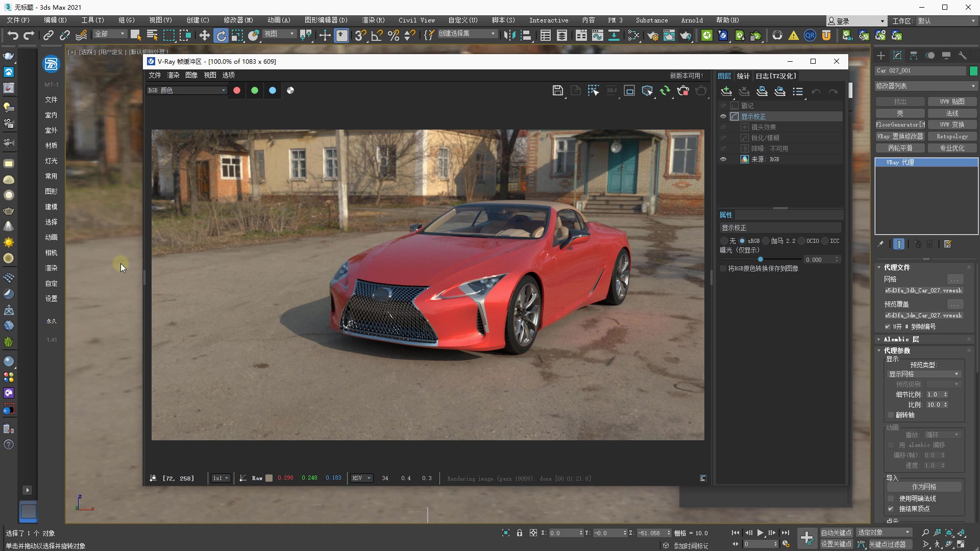Click the Undo arrow in main toolbar

coord(13,35)
